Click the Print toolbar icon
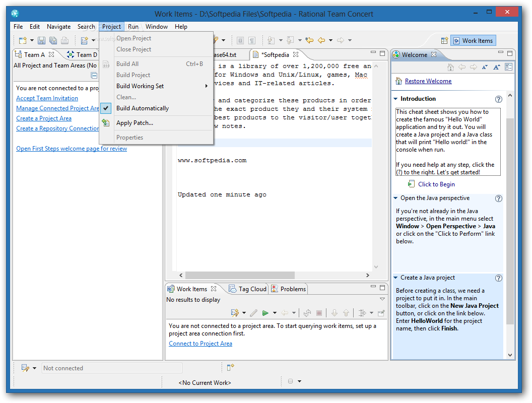Viewport: 532px width, 403px height. coord(65,40)
